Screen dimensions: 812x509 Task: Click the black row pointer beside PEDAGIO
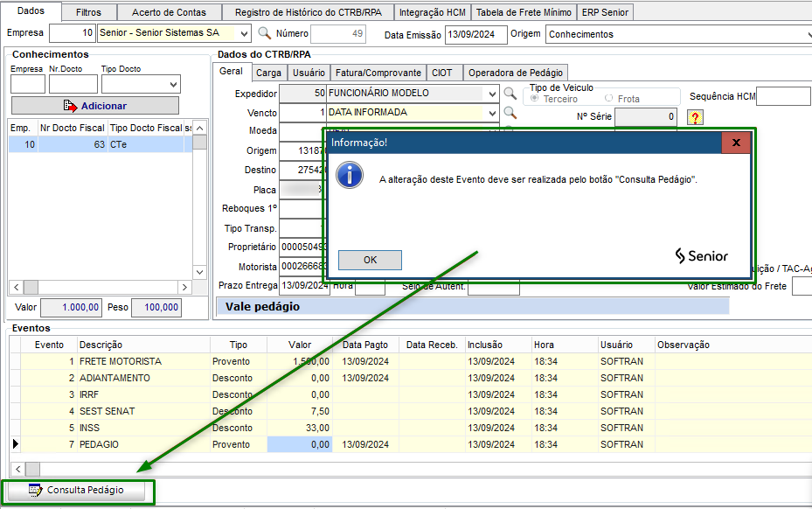pyautogui.click(x=15, y=444)
